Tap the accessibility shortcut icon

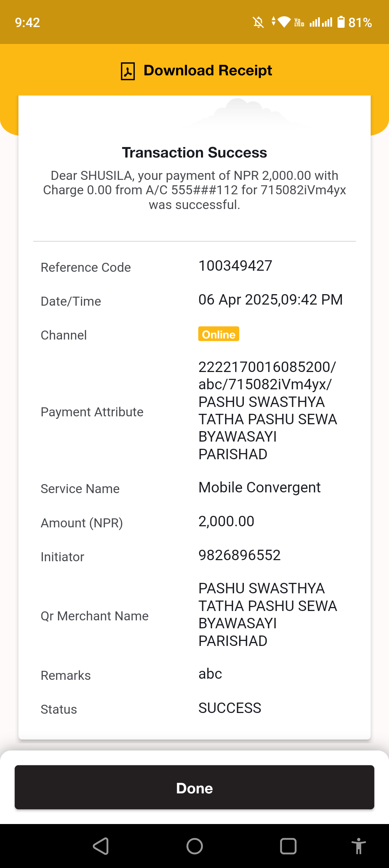tap(358, 846)
